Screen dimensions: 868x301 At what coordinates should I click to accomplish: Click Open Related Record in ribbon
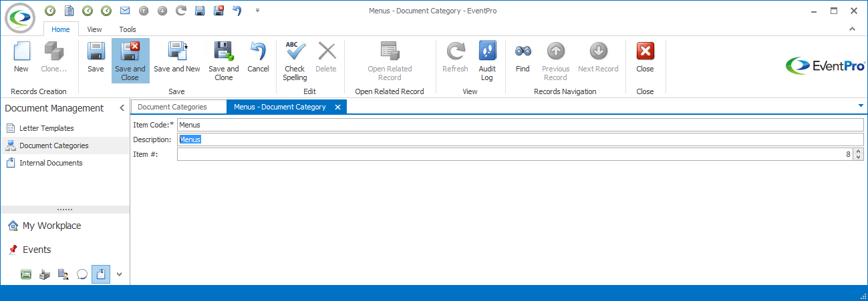point(390,61)
